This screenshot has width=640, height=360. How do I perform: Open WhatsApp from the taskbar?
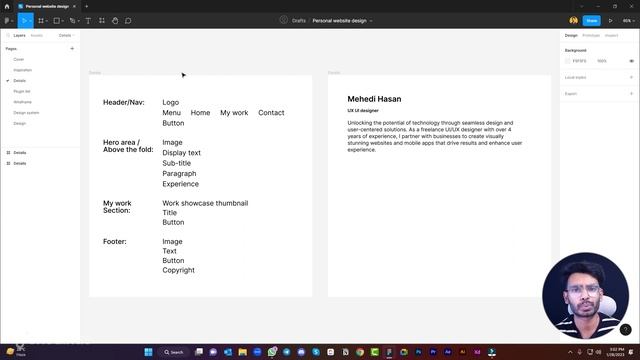click(x=272, y=352)
